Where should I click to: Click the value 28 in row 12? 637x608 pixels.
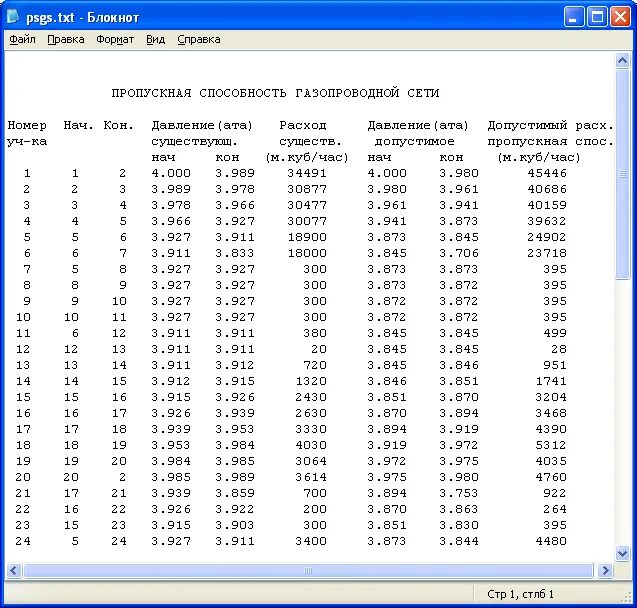click(x=559, y=349)
